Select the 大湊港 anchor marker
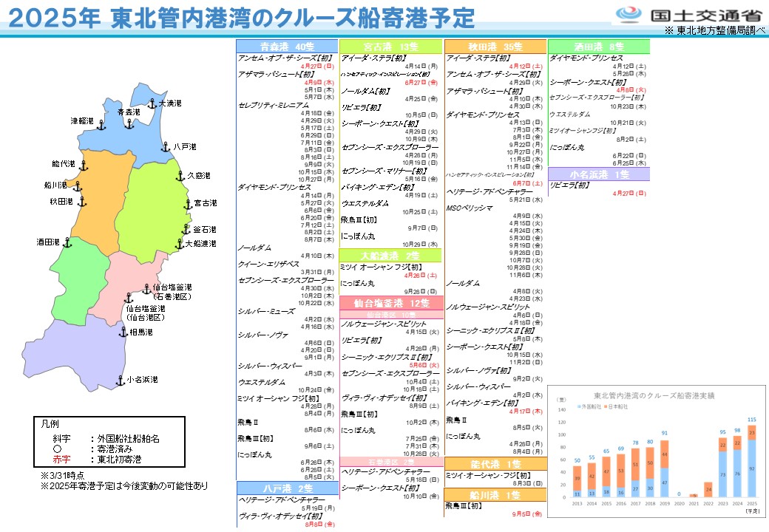This screenshot has width=769, height=532. [152, 103]
